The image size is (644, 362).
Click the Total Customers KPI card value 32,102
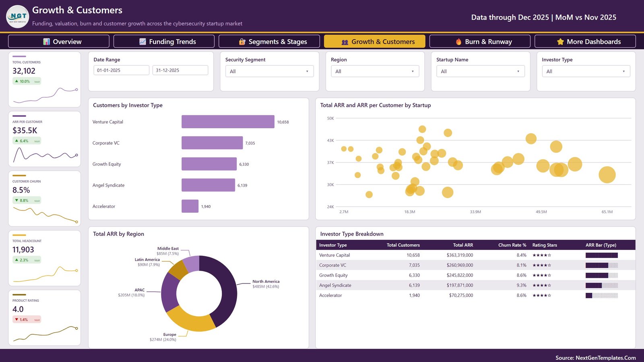click(24, 71)
